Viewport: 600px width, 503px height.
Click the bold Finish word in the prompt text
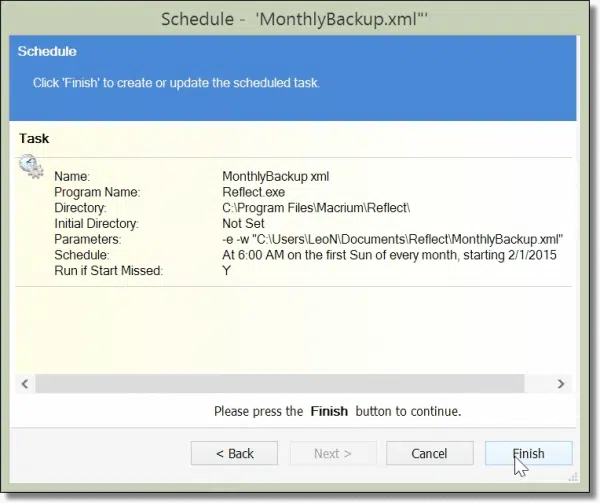(x=329, y=412)
